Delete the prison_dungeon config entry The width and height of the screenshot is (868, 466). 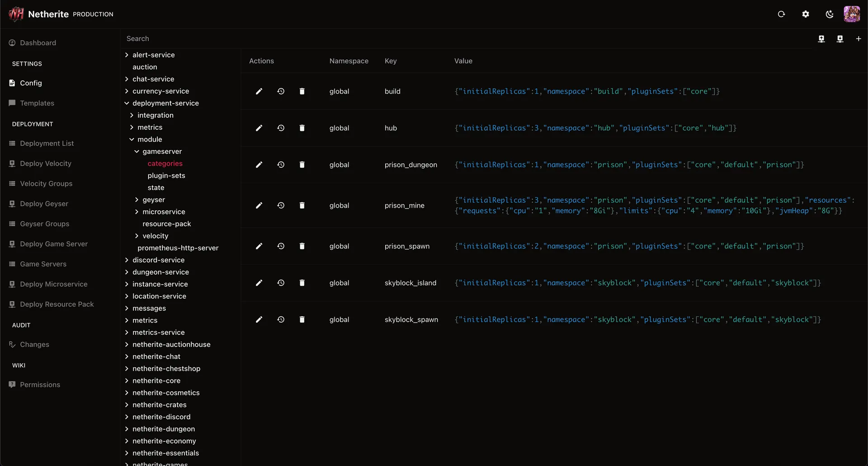(x=302, y=165)
